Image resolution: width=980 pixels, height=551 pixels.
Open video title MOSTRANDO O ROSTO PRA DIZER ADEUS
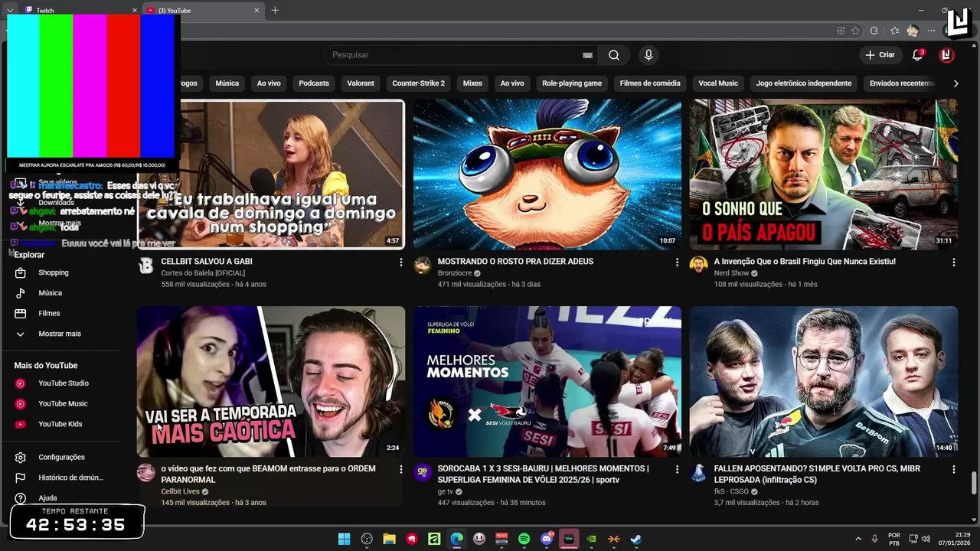(515, 262)
